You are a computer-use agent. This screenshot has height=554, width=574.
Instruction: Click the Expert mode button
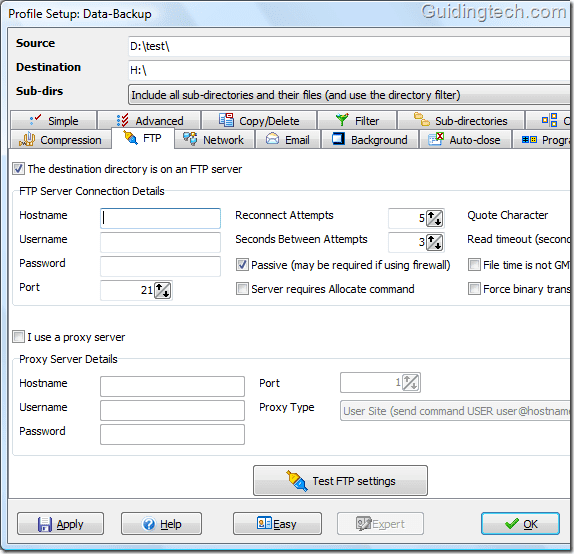(x=380, y=524)
